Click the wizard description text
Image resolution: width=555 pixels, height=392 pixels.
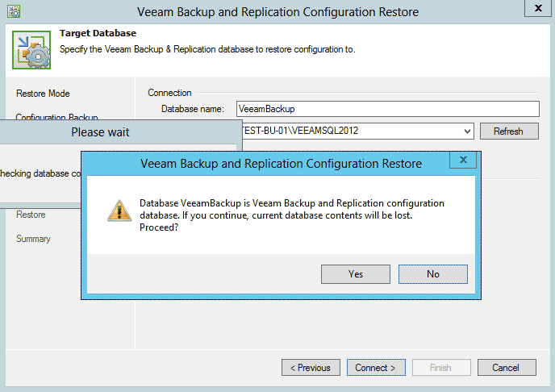point(207,49)
